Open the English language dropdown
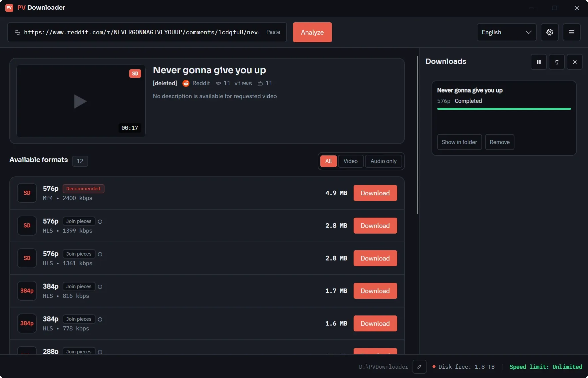This screenshot has height=378, width=588. click(506, 32)
